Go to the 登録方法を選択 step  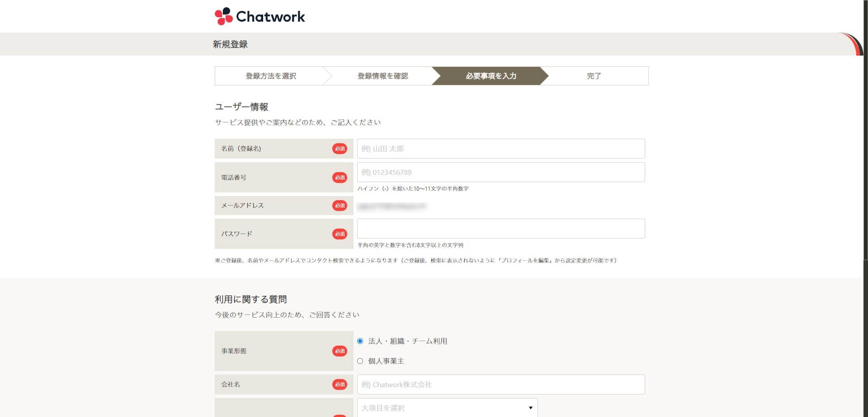pos(270,76)
